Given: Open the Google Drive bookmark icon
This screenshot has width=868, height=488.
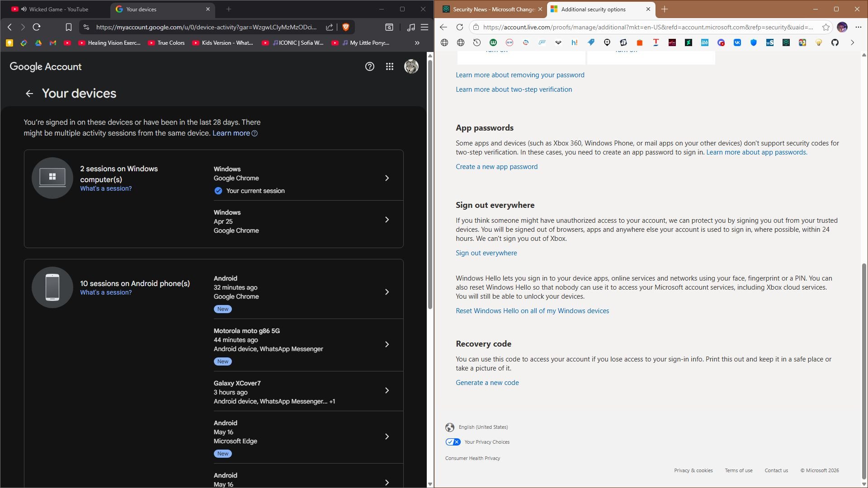Looking at the screenshot, I should point(38,43).
